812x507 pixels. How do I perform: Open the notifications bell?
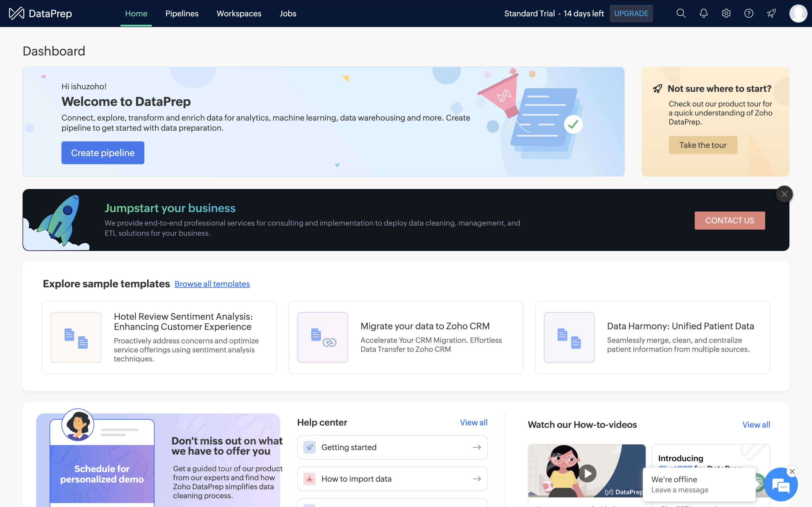click(704, 14)
